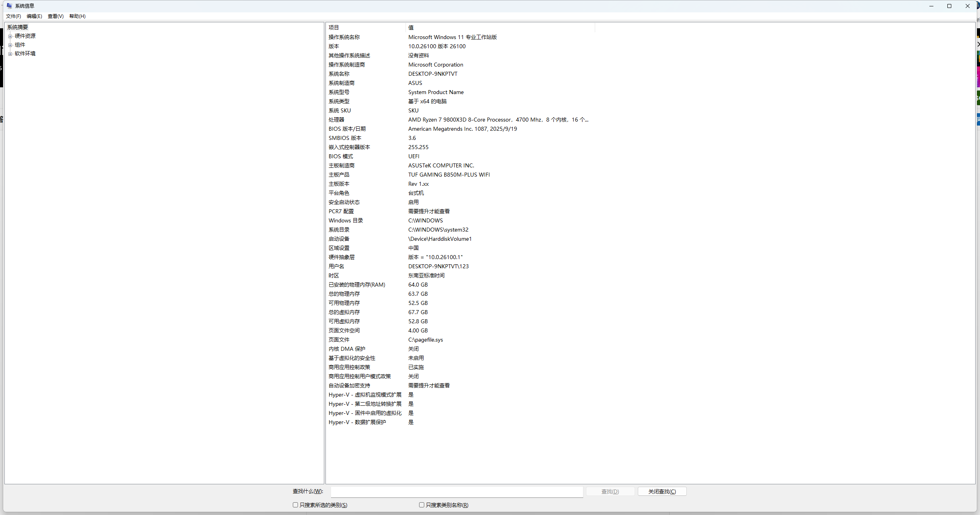The height and width of the screenshot is (515, 980).
Task: Click the 关闭查找(C) button
Action: point(662,491)
